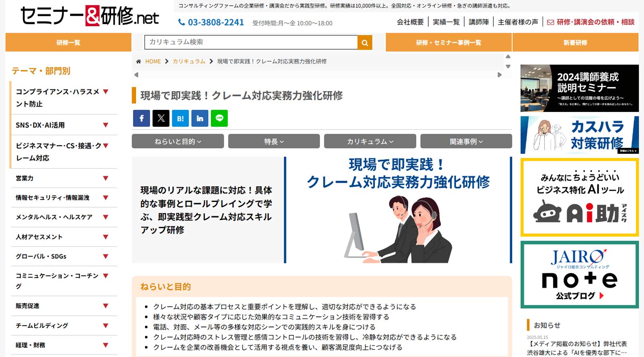The height and width of the screenshot is (357, 644).
Task: Open 講師陣 header menu link
Action: point(479,22)
